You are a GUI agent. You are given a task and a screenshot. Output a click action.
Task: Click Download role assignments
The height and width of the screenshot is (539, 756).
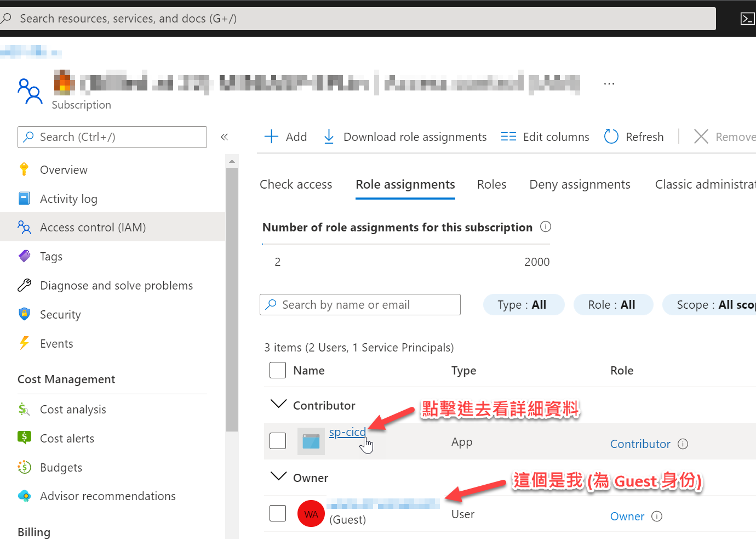coord(405,137)
